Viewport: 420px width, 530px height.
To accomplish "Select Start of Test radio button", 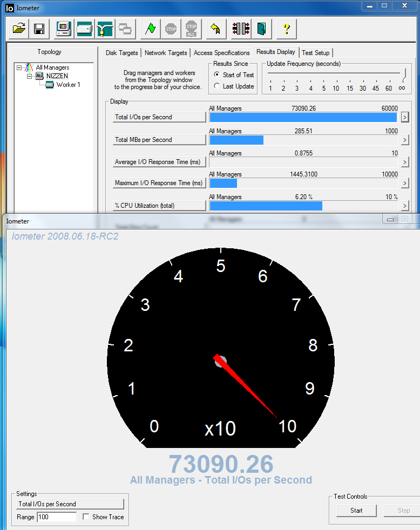I will coord(217,74).
